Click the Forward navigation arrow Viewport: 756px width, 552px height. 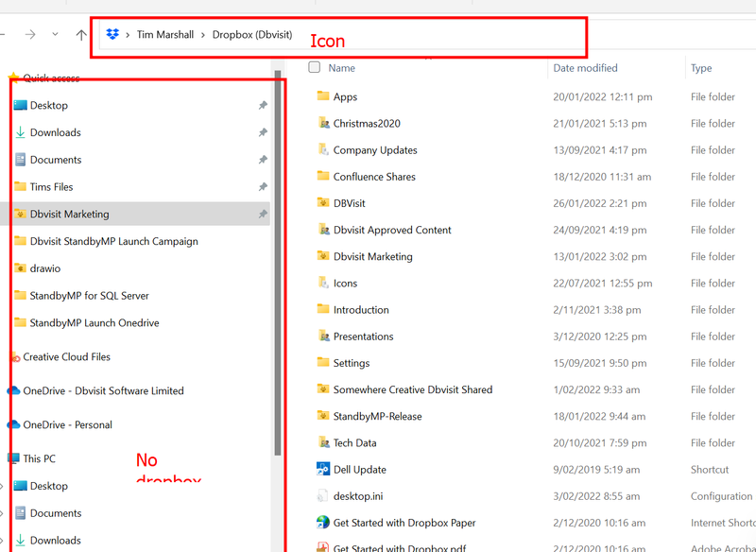click(30, 35)
